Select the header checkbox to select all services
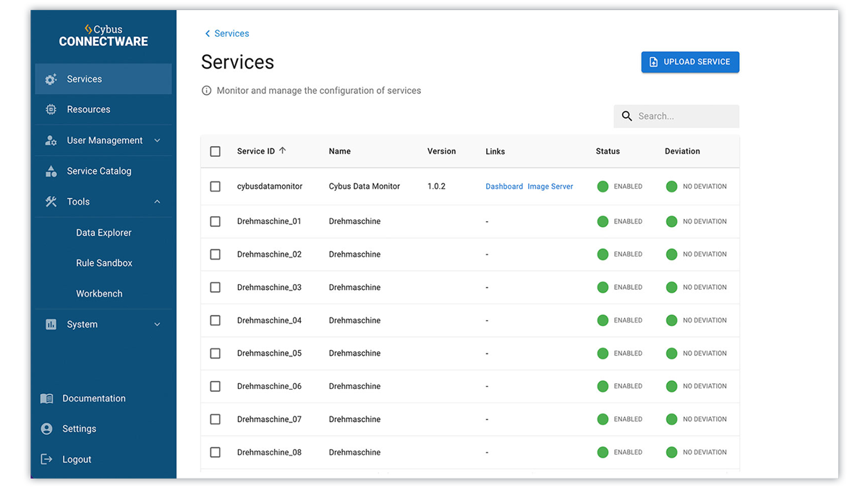 (215, 151)
